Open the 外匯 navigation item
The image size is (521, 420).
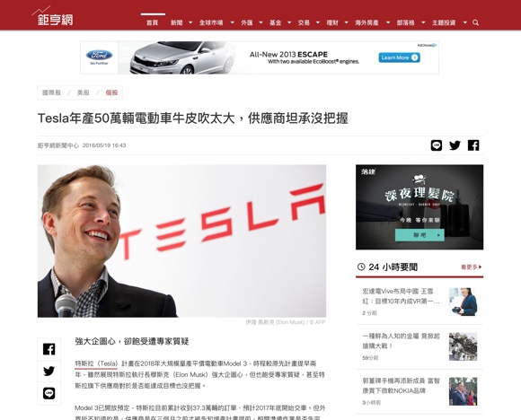pyautogui.click(x=246, y=22)
